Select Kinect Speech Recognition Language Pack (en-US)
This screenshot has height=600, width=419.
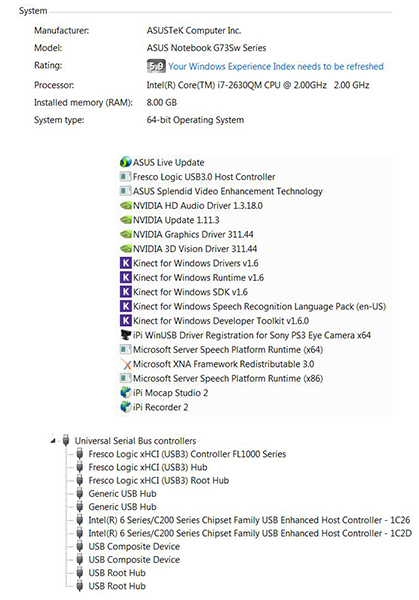point(259,307)
